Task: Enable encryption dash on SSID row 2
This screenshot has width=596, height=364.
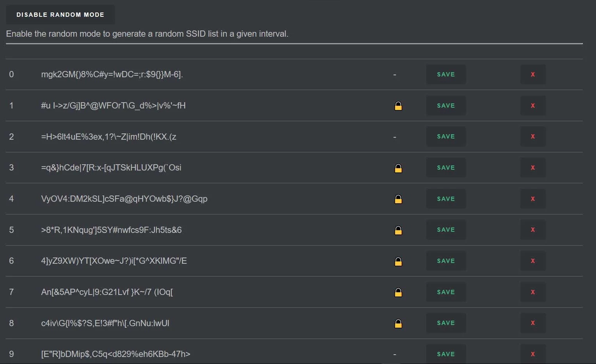Action: coord(395,137)
